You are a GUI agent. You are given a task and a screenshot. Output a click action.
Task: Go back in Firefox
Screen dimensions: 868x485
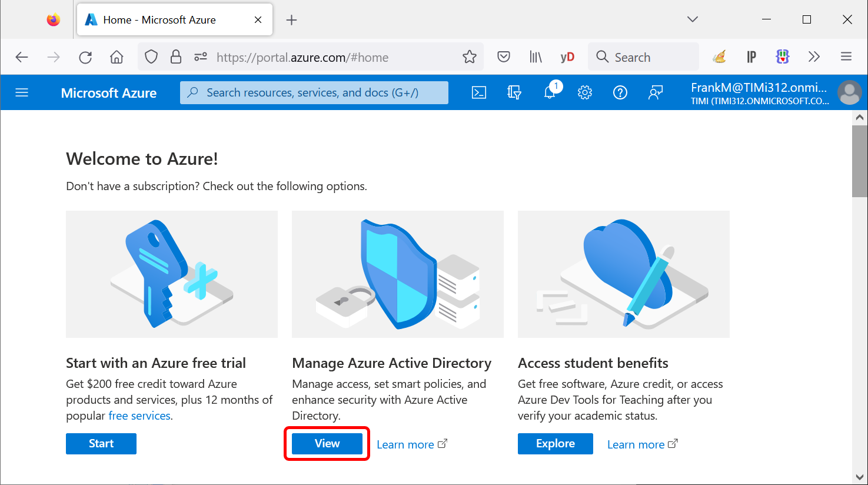22,57
